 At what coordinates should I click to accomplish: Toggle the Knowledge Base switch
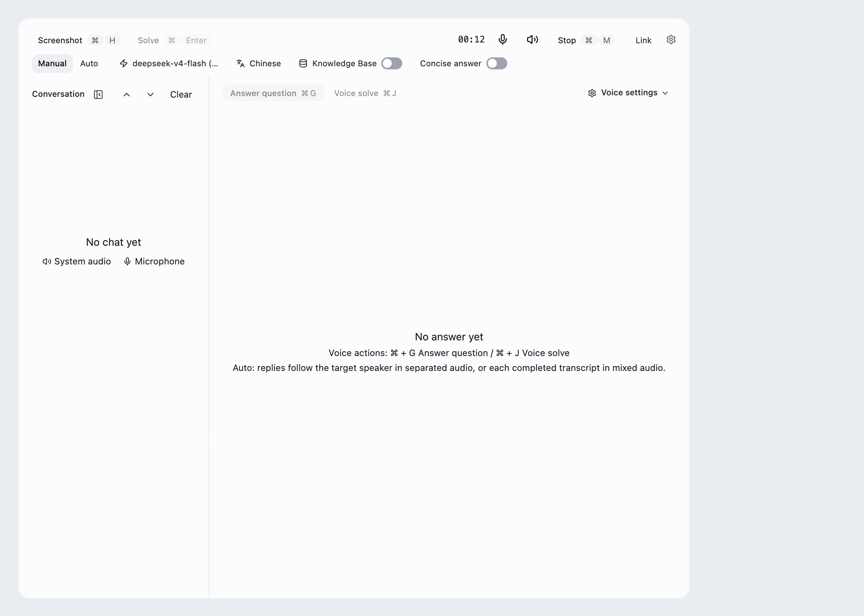pos(392,63)
